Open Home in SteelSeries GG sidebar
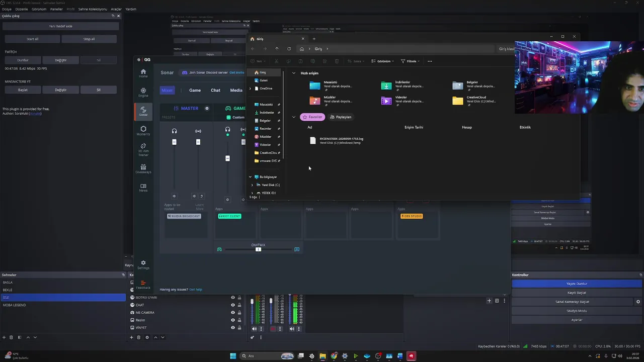 pos(143,73)
